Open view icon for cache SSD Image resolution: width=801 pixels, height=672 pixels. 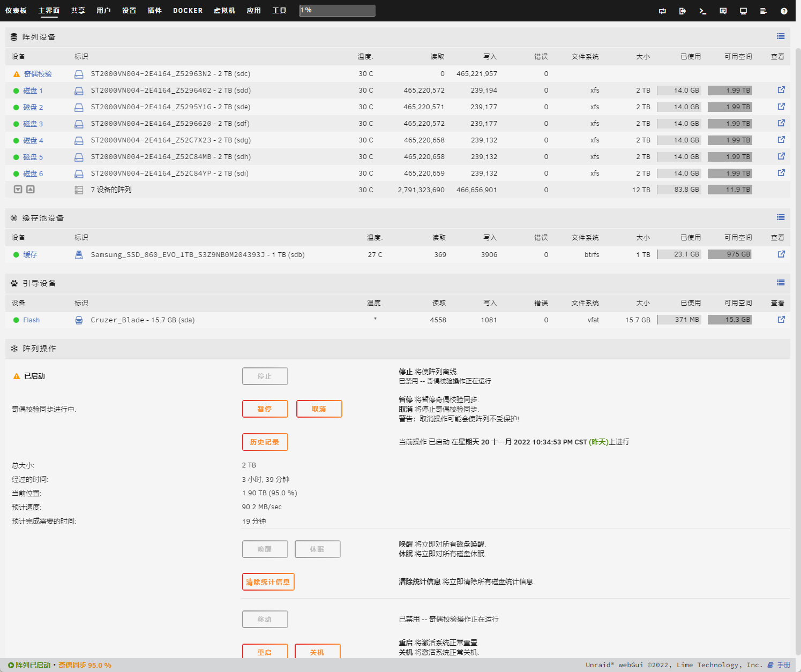pos(781,254)
